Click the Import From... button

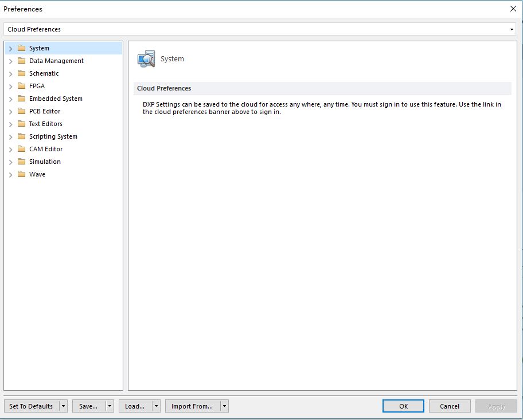[x=193, y=406]
